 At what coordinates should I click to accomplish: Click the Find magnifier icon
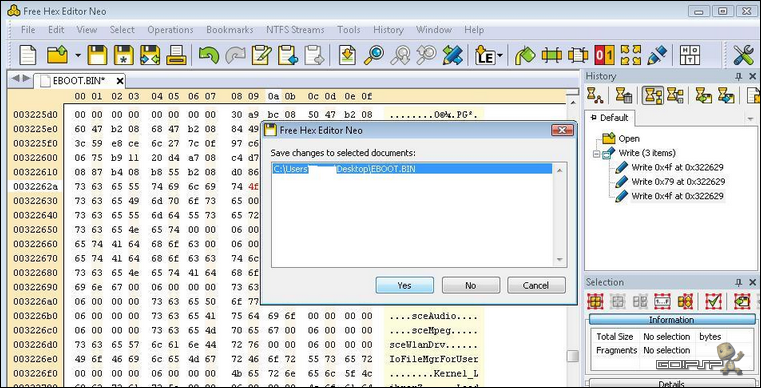coord(374,55)
